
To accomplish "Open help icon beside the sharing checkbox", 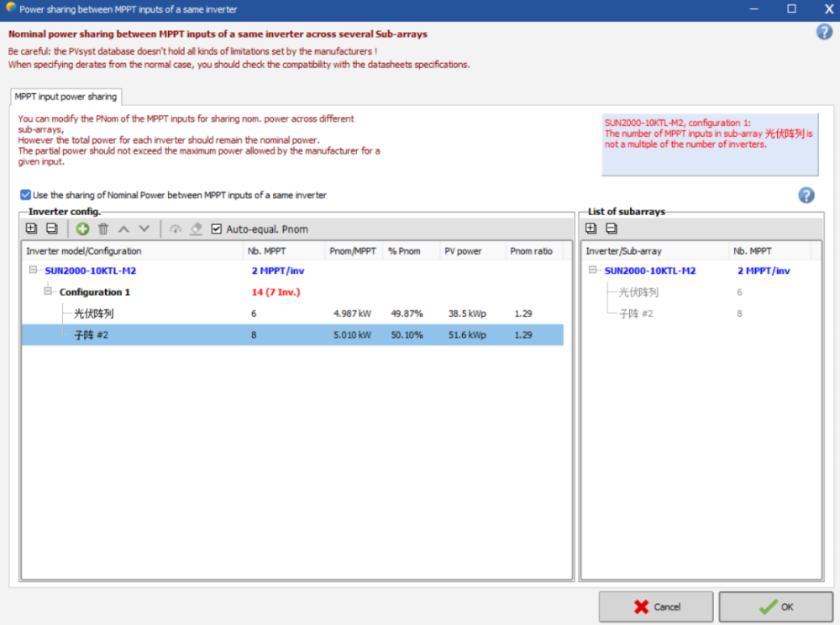I will [x=806, y=195].
